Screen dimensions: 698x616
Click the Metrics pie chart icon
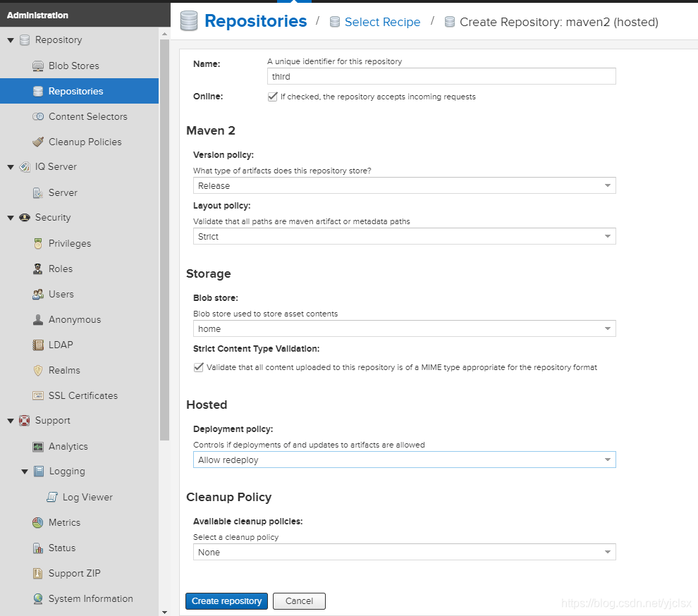[38, 522]
